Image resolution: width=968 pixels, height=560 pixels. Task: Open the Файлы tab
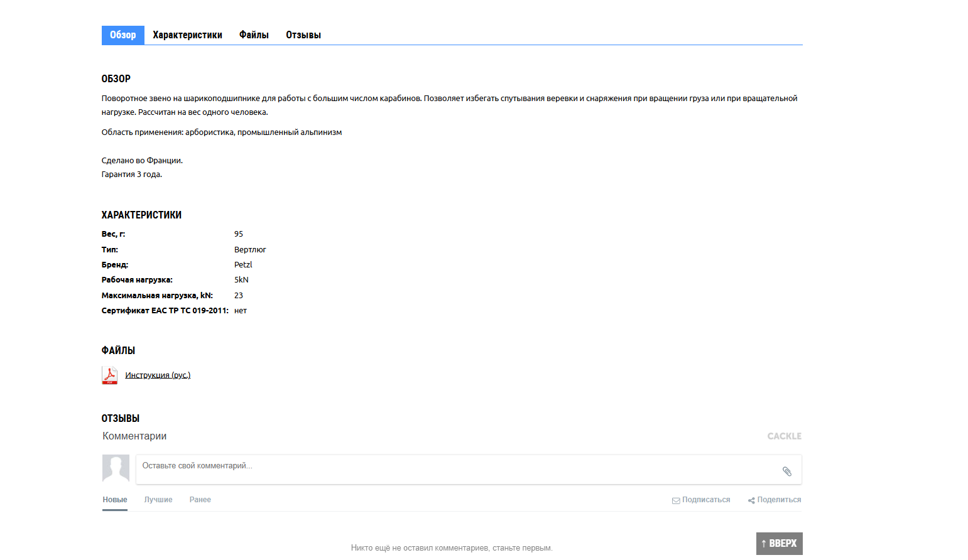pyautogui.click(x=254, y=35)
